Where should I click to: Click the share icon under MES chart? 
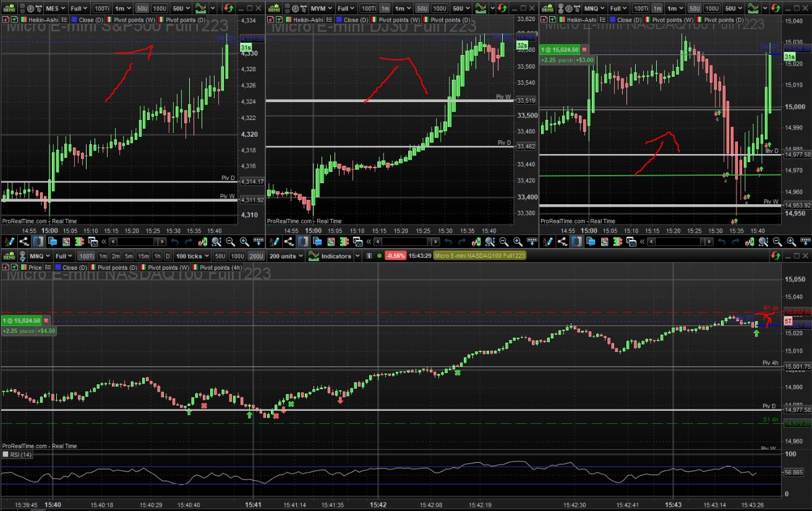pos(24,242)
